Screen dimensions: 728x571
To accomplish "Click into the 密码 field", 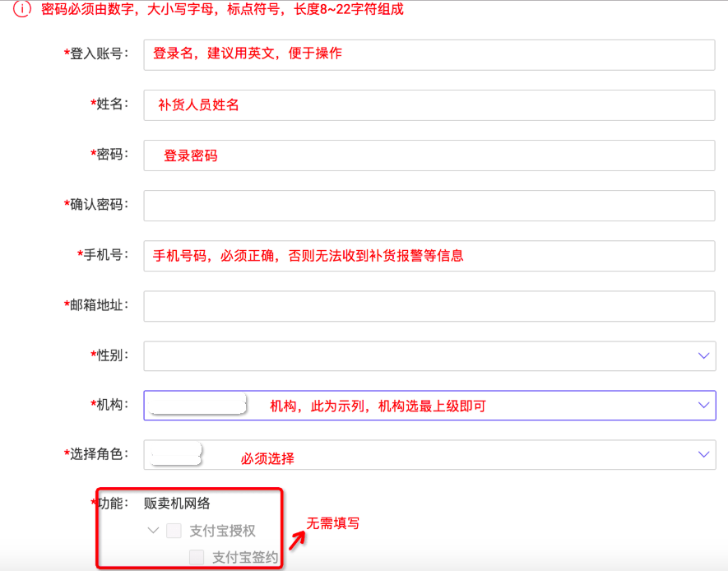I will click(x=429, y=156).
